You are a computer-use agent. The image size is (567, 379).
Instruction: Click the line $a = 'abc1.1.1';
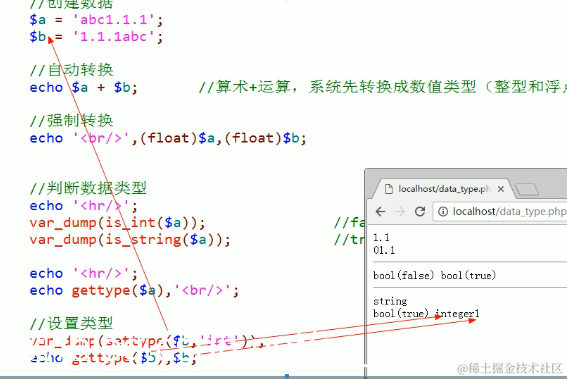(96, 20)
